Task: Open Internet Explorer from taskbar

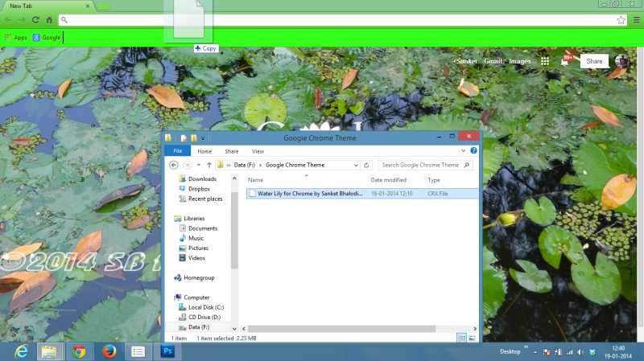Action: point(22,351)
